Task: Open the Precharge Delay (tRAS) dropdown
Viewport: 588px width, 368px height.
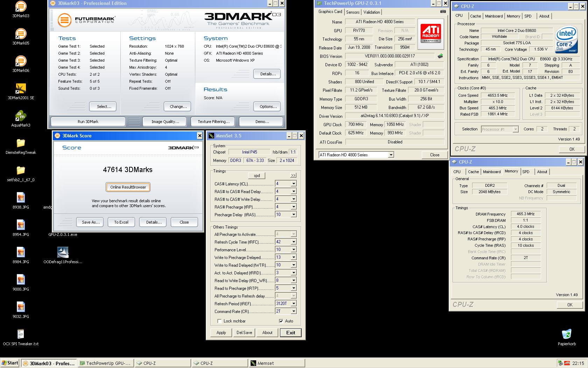Action: (x=294, y=214)
